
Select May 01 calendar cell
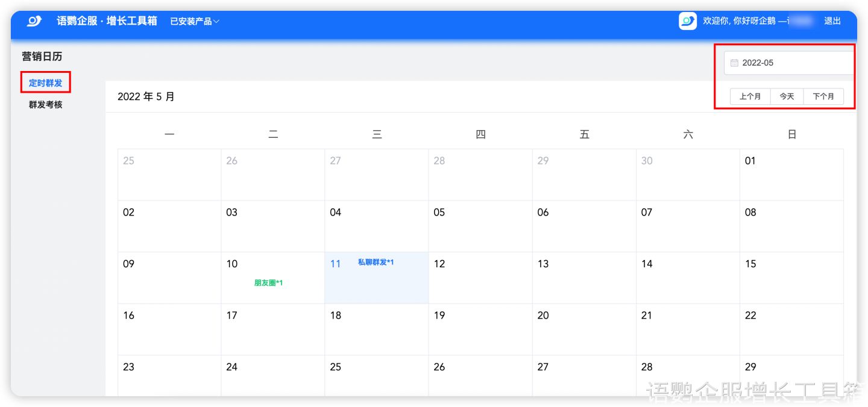[x=791, y=175]
